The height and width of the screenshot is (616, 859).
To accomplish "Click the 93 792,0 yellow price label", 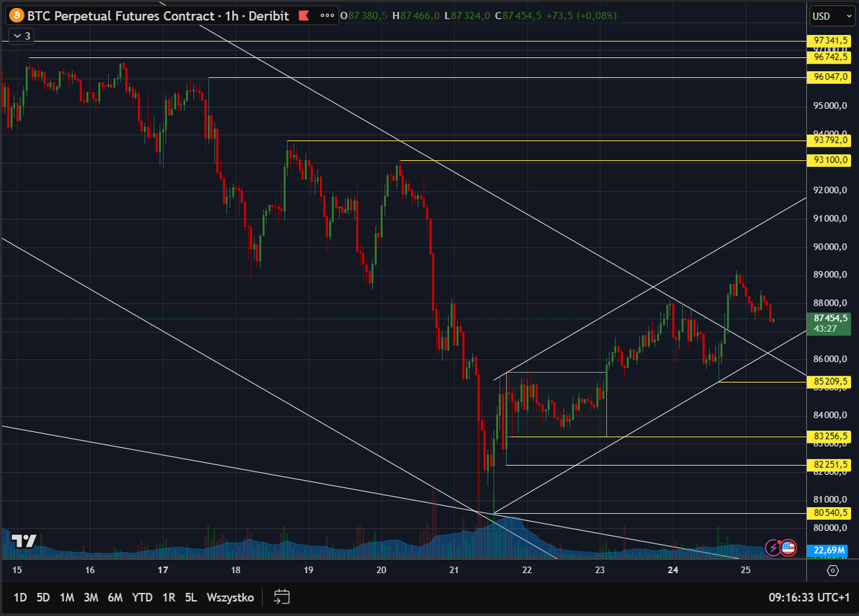I will 828,140.
